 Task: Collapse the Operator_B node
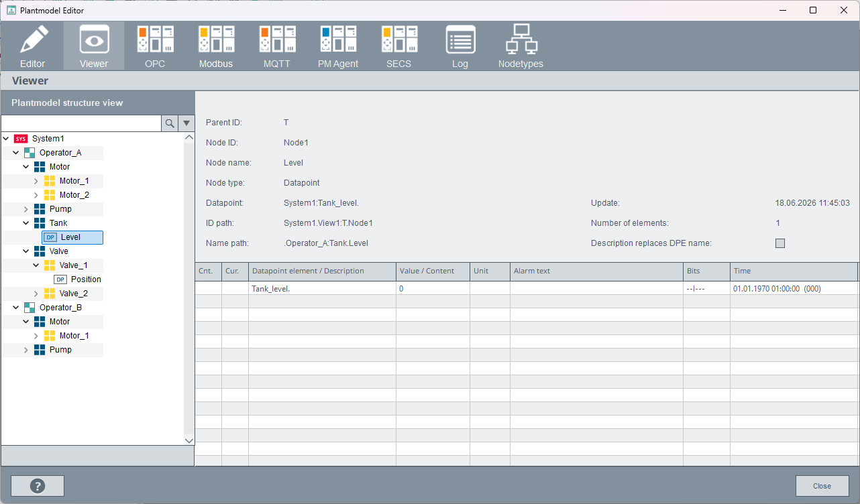[16, 308]
